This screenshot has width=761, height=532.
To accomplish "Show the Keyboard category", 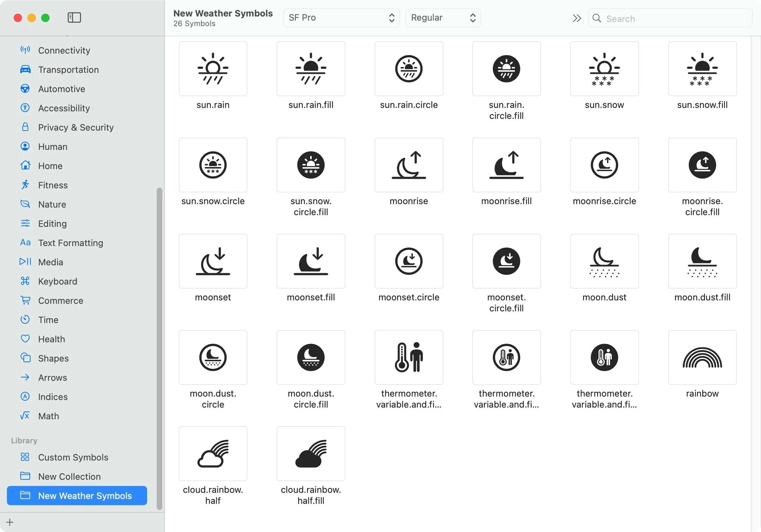I will click(77, 281).
